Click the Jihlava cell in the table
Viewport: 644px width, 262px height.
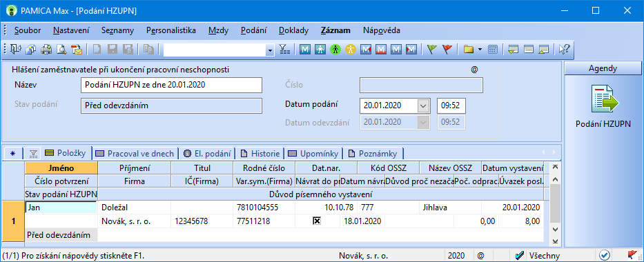[x=450, y=208]
